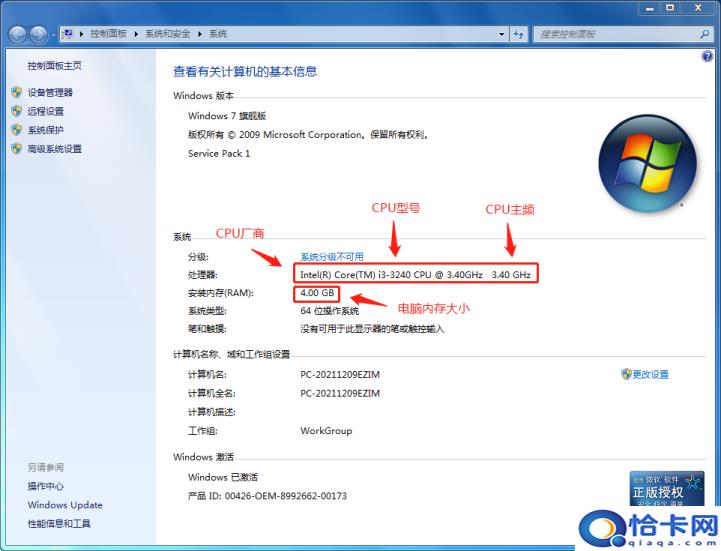The width and height of the screenshot is (721, 551).
Task: Click the magnifier search icon
Action: (704, 34)
